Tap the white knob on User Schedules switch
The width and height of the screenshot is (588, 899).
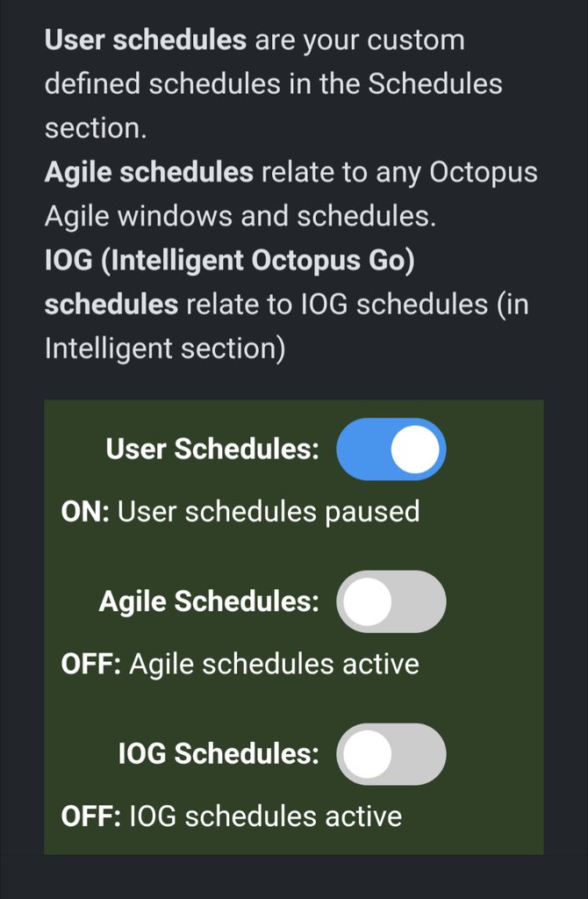coord(414,449)
